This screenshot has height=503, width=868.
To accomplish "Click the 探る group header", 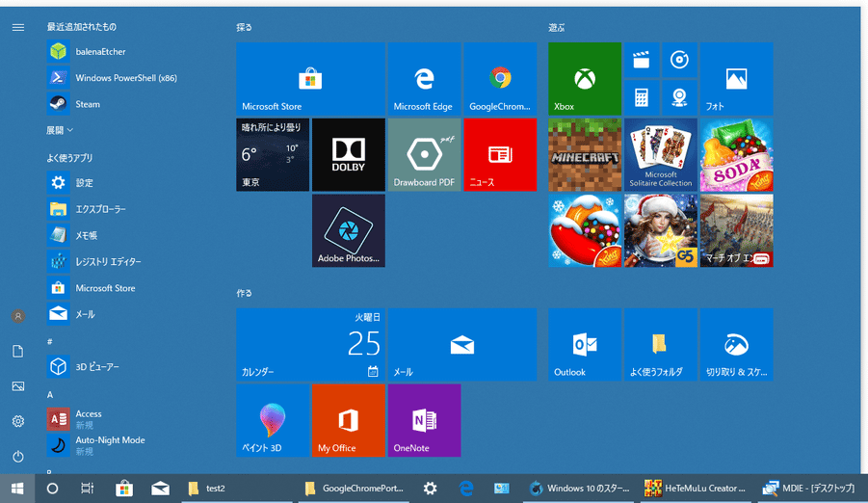I will 244,27.
